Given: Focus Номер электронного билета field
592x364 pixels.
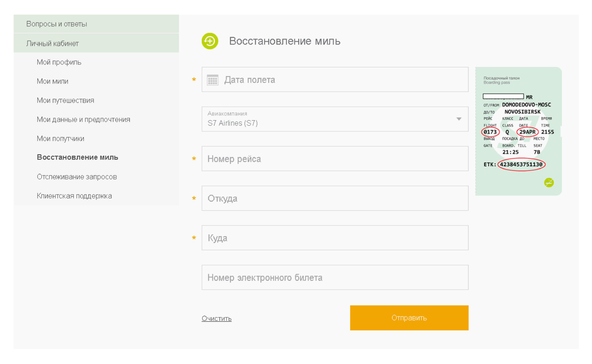Looking at the screenshot, I should pyautogui.click(x=335, y=277).
